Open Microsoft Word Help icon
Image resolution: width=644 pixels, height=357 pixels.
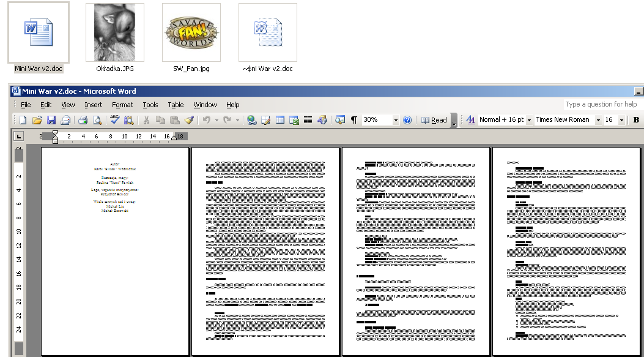pos(407,120)
